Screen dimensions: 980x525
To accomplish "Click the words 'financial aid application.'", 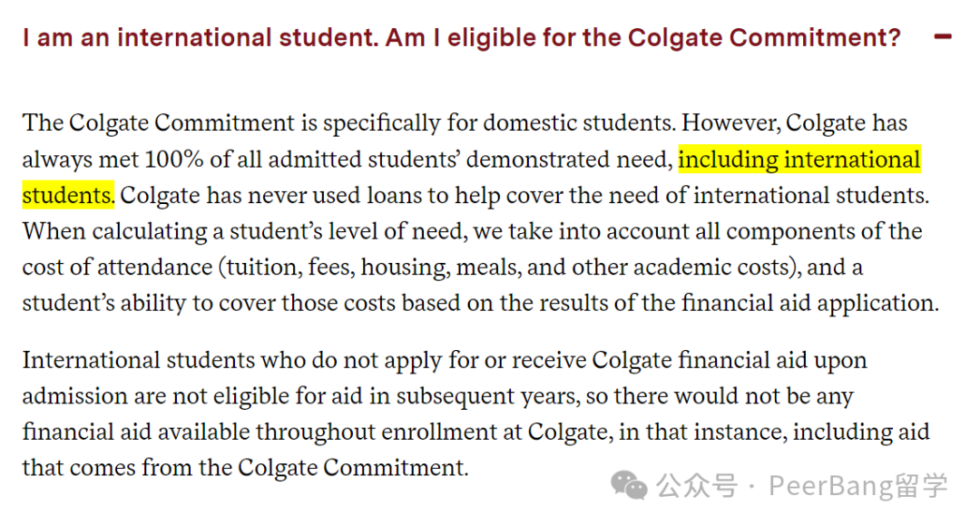I will 810,304.
